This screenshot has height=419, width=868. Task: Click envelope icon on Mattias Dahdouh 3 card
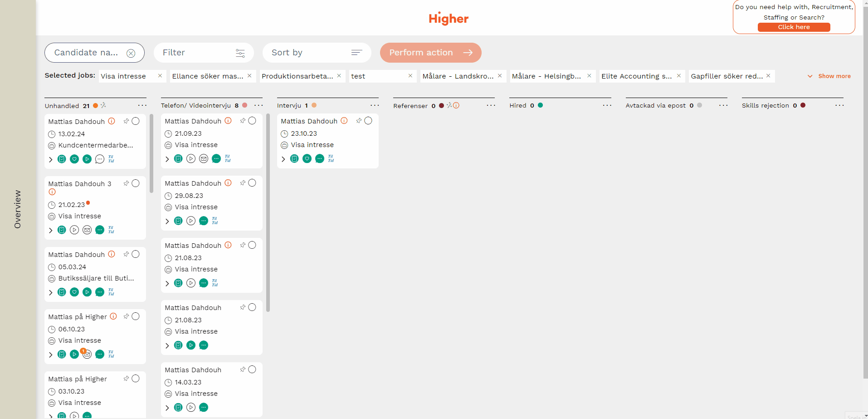coord(87,230)
